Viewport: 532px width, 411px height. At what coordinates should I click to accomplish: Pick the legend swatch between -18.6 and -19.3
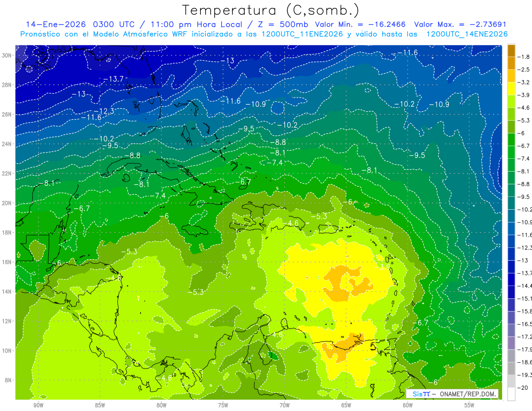(x=511, y=368)
